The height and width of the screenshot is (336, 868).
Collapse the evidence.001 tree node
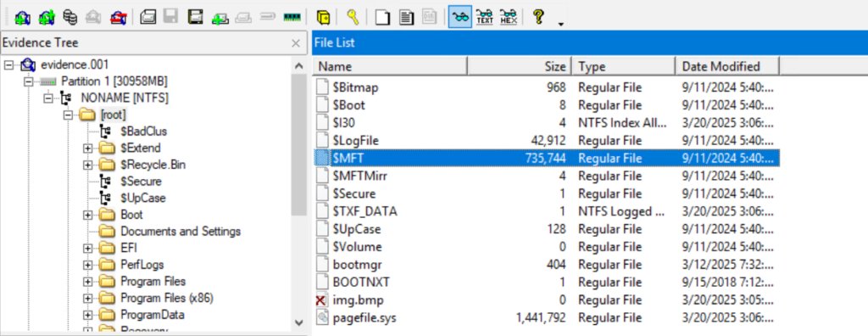8,65
